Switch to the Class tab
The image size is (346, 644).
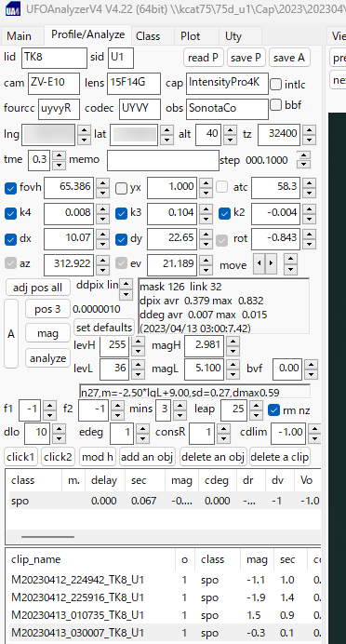(x=148, y=36)
